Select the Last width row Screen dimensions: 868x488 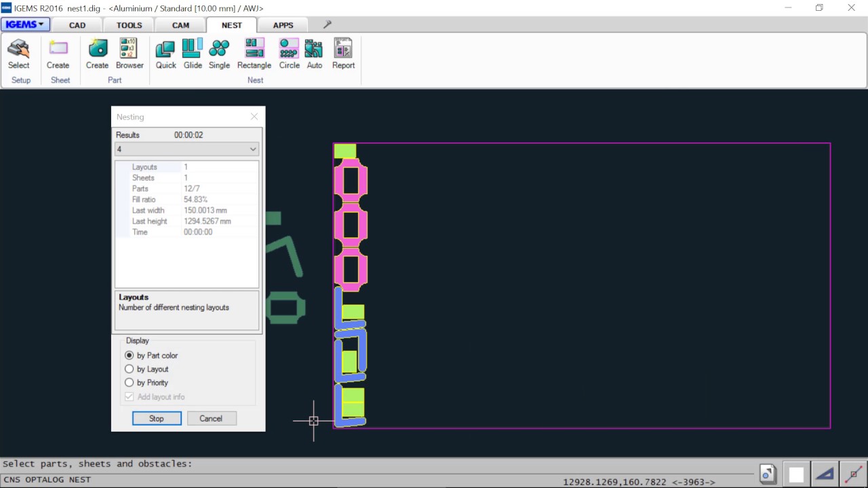187,210
